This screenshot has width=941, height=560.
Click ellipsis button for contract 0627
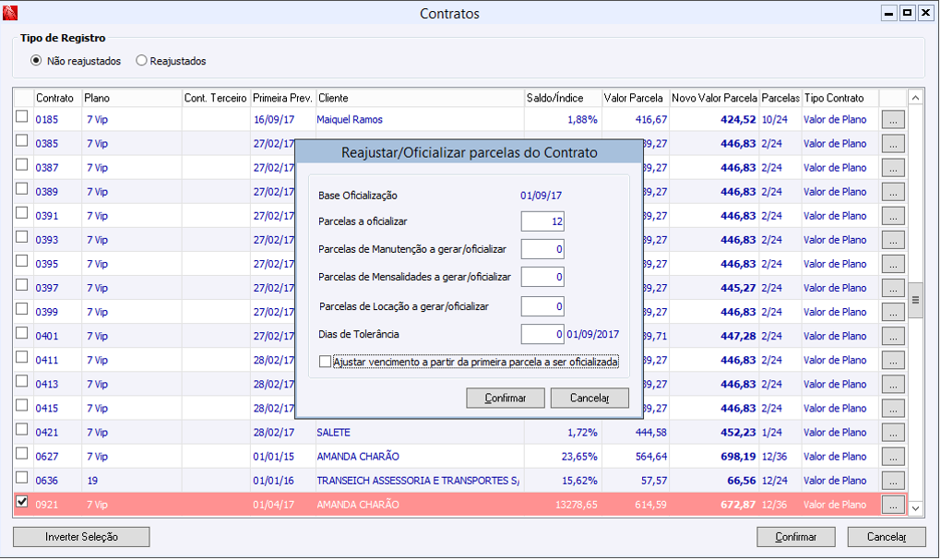(x=892, y=457)
